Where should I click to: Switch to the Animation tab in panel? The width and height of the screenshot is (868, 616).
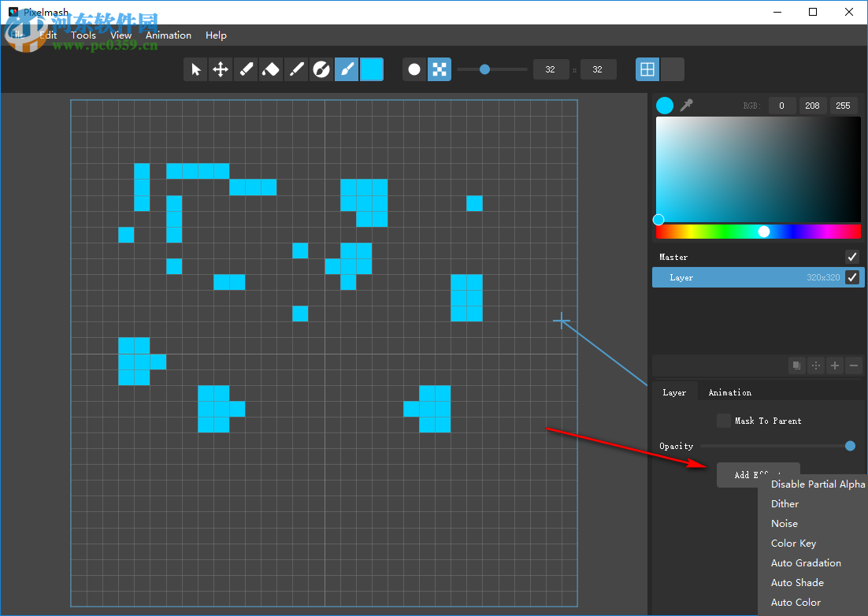pyautogui.click(x=729, y=392)
